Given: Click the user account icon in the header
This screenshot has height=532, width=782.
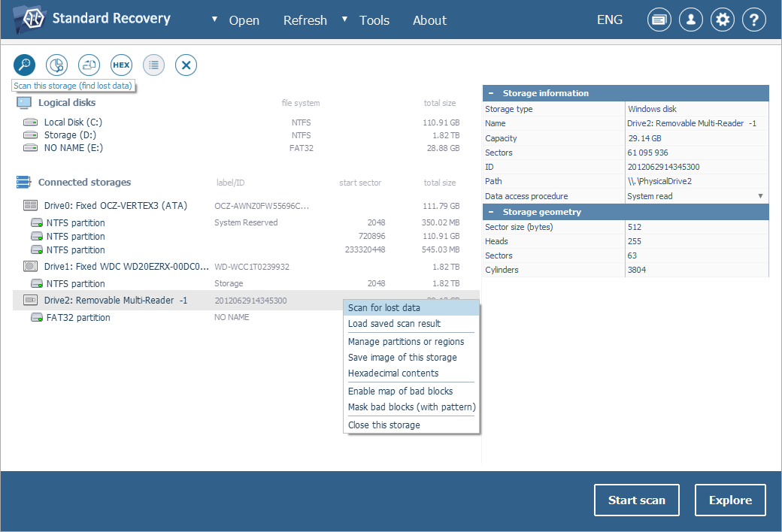Looking at the screenshot, I should (690, 19).
